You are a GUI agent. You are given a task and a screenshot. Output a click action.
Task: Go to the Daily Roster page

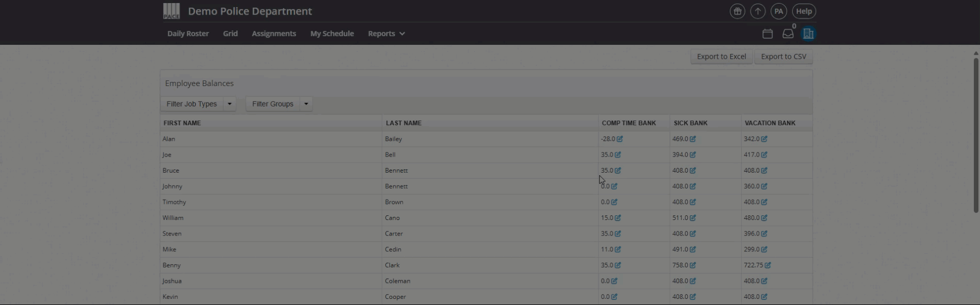coord(188,33)
